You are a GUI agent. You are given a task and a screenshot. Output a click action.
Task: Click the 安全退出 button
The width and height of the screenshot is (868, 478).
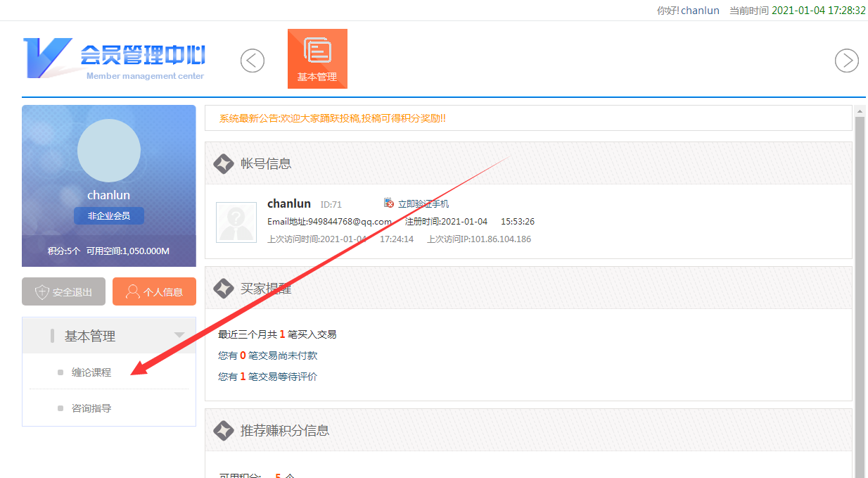pyautogui.click(x=63, y=291)
